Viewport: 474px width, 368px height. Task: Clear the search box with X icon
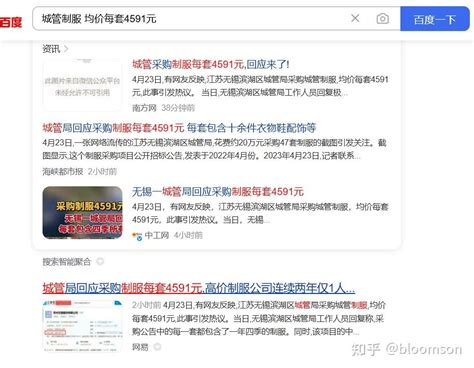(x=355, y=18)
